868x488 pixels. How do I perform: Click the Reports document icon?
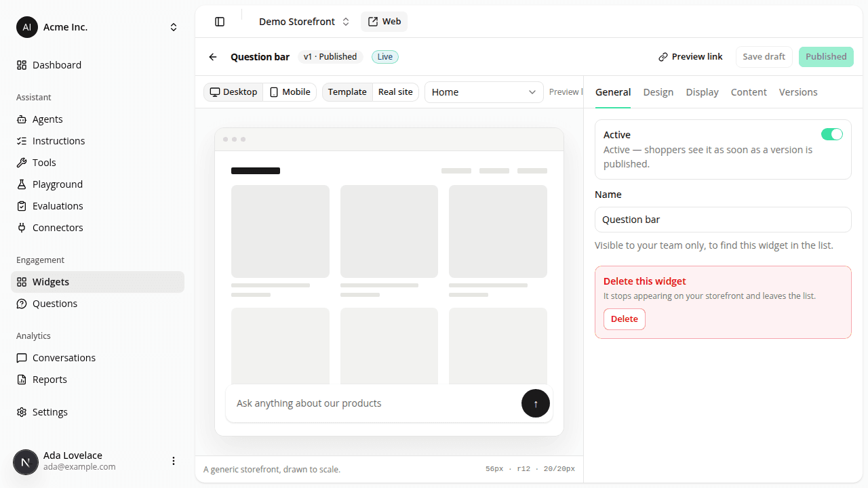coord(22,380)
